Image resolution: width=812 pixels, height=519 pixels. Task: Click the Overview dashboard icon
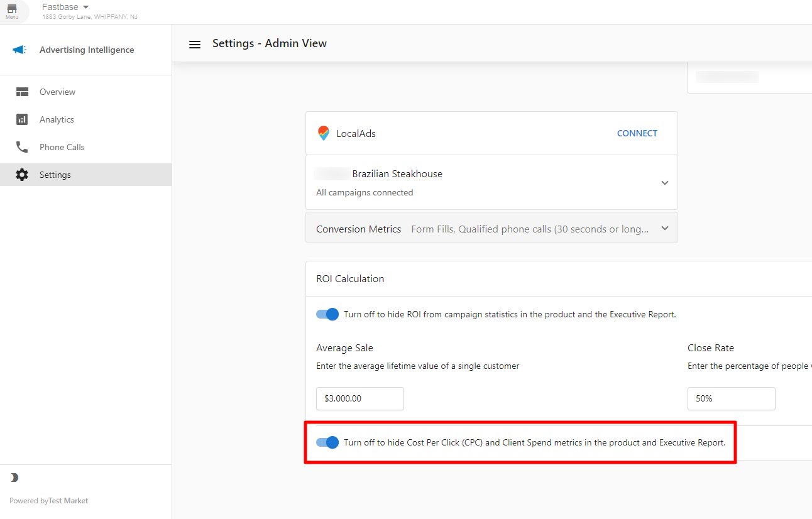click(22, 92)
